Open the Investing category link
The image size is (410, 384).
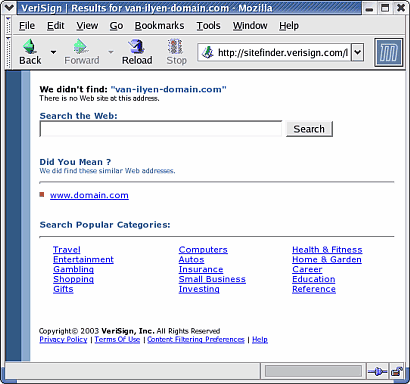pos(199,289)
